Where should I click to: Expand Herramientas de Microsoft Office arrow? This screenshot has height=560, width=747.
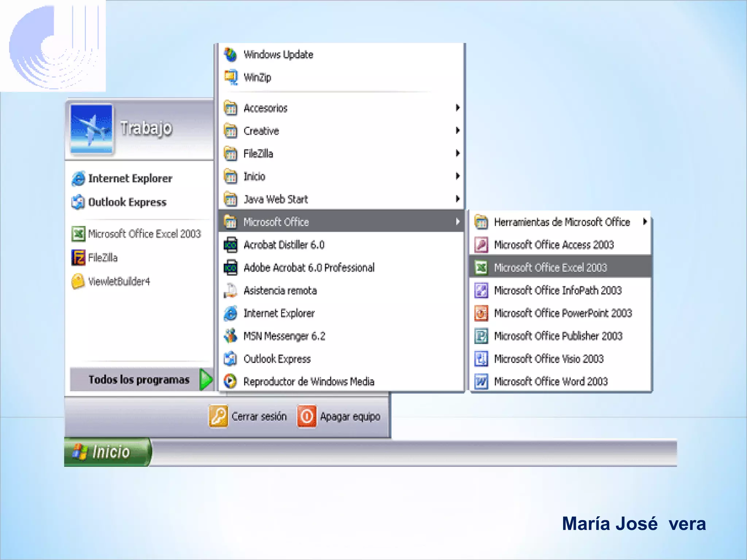click(645, 222)
